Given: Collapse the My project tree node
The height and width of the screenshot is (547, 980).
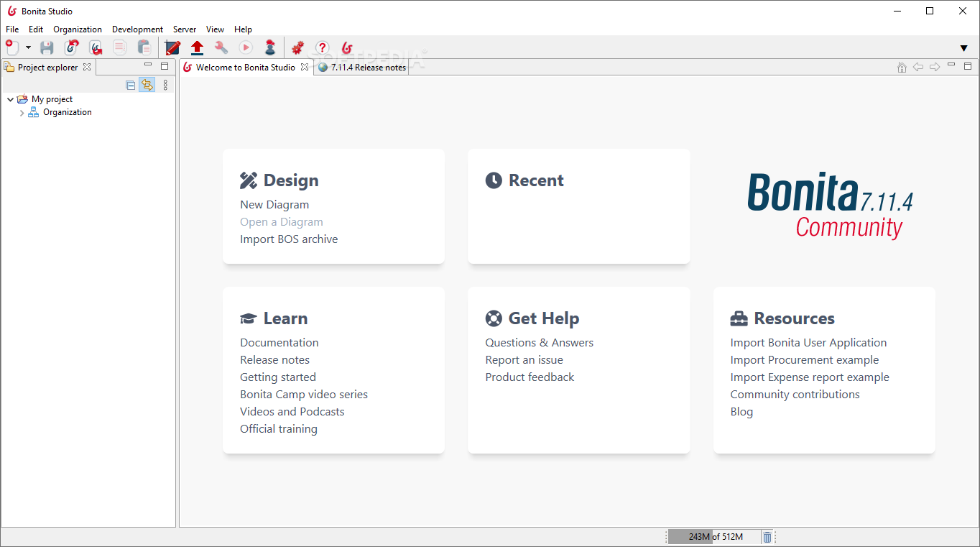Looking at the screenshot, I should point(10,99).
